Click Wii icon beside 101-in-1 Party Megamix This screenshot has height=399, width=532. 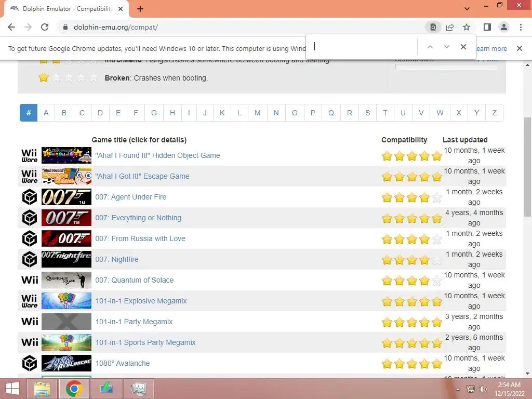click(x=30, y=322)
